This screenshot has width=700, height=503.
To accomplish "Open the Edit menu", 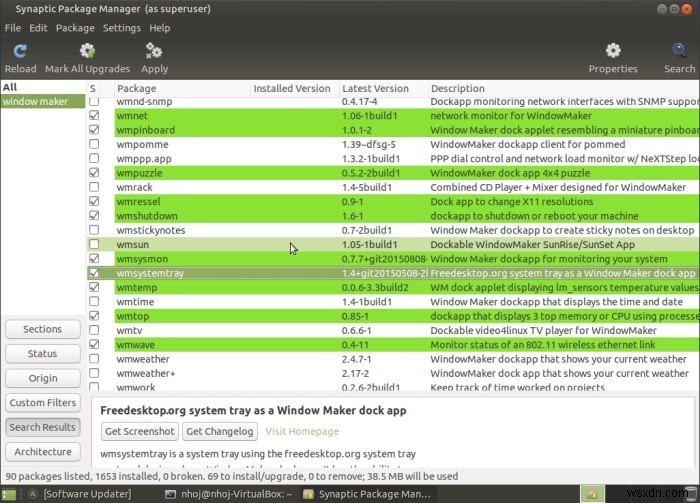I will point(38,28).
